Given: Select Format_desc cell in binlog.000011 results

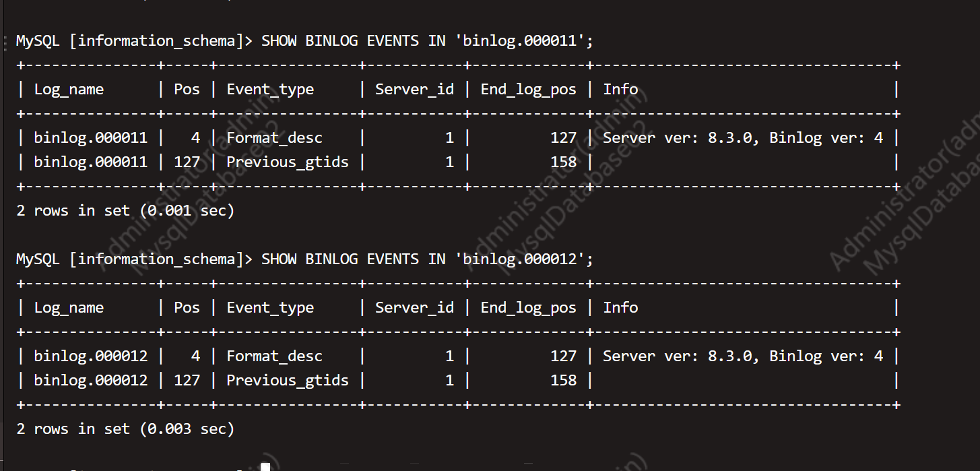Looking at the screenshot, I should (x=274, y=138).
